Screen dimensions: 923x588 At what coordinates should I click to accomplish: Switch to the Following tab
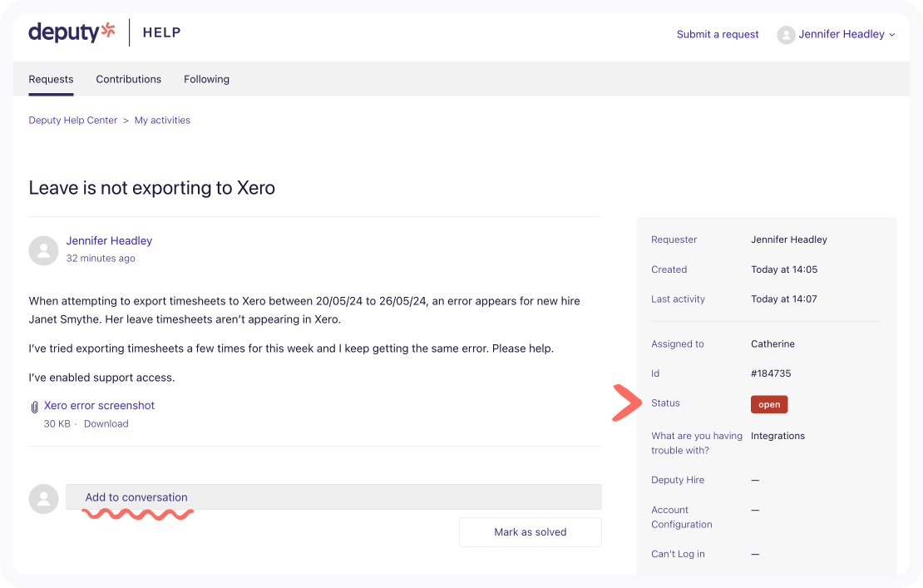pos(206,79)
